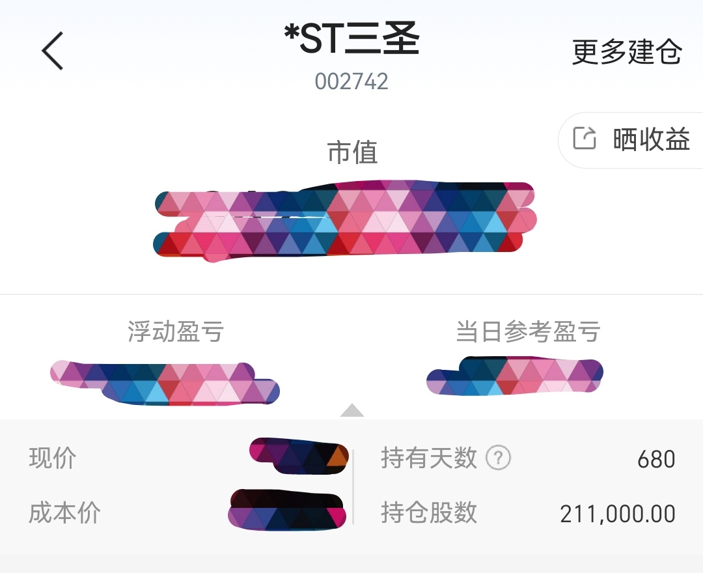Tap the 持有天数 label
Viewport: 703px width, 588px height.
pos(428,458)
